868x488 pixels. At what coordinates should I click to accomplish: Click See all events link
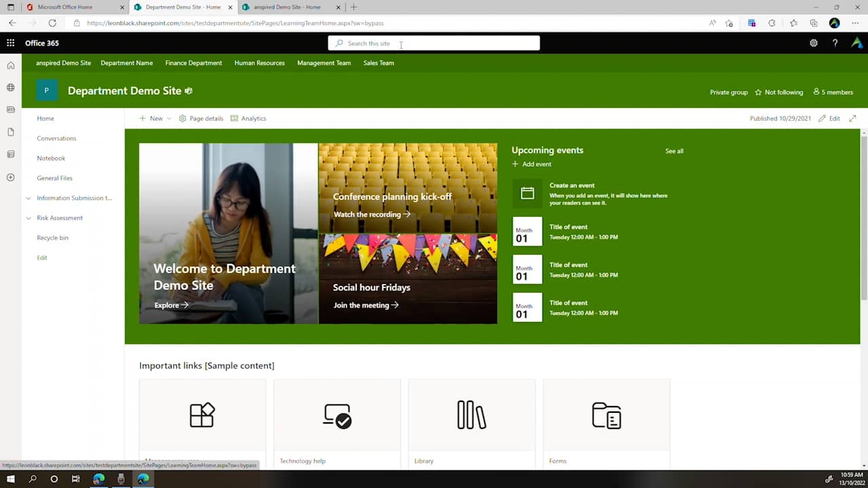click(x=674, y=151)
